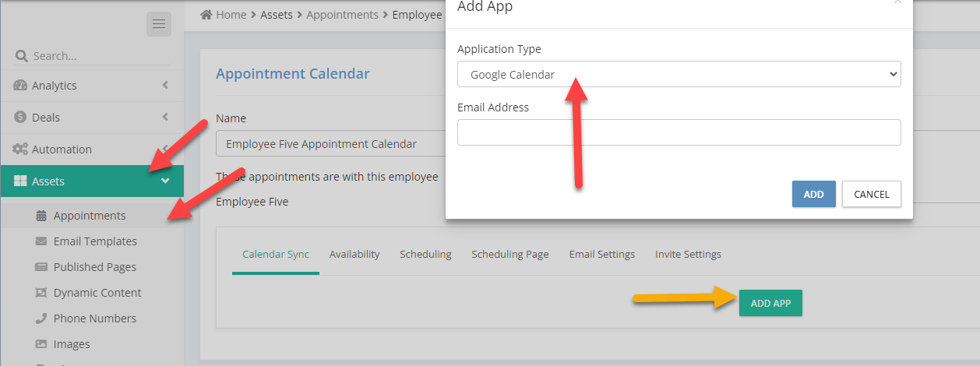The width and height of the screenshot is (980, 366).
Task: Open the Application Type dropdown
Action: (x=679, y=75)
